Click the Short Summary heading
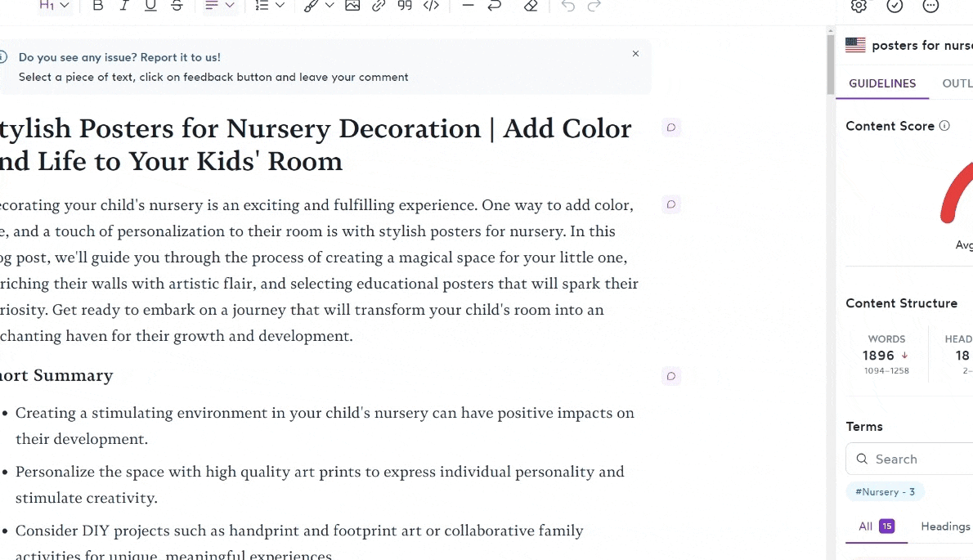Viewport: 973px width, 560px height. 56,375
